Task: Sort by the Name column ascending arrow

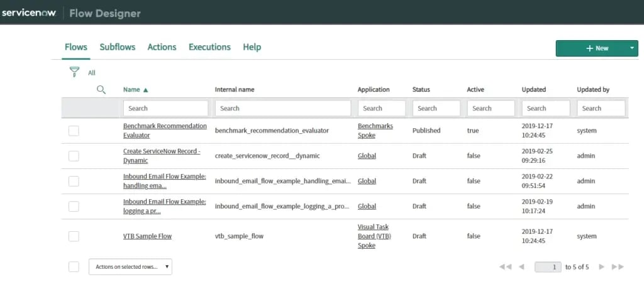Action: tap(146, 90)
